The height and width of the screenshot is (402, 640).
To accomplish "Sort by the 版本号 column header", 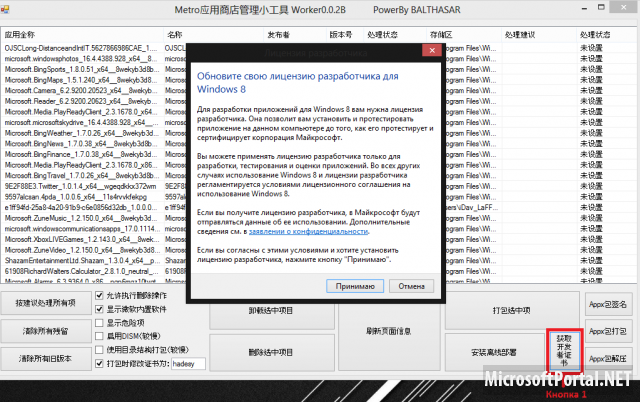I will (345, 35).
